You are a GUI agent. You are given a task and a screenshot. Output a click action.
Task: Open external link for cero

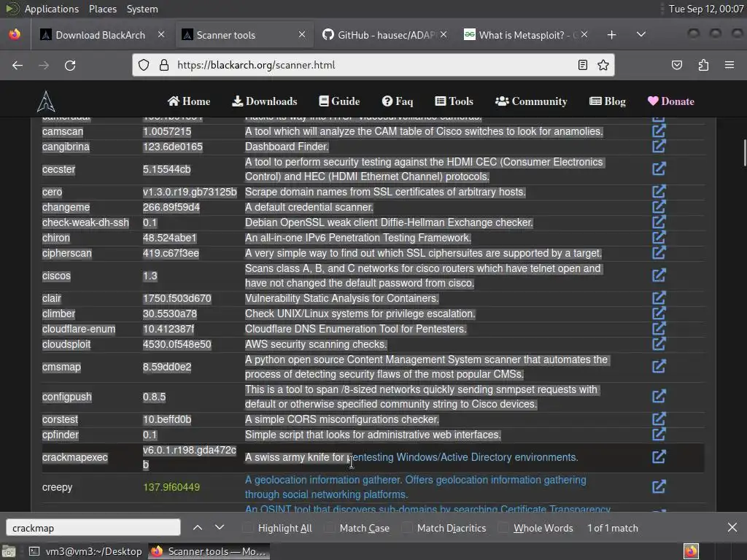[659, 192]
